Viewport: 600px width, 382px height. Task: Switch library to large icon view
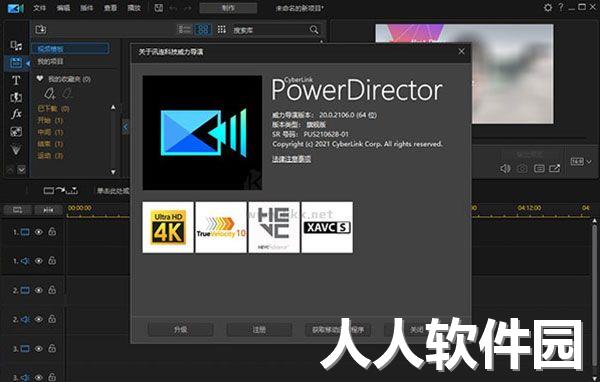[x=203, y=29]
